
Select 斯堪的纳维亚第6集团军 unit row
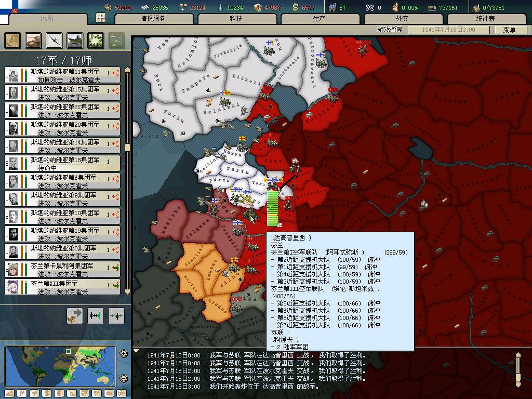tap(62, 181)
